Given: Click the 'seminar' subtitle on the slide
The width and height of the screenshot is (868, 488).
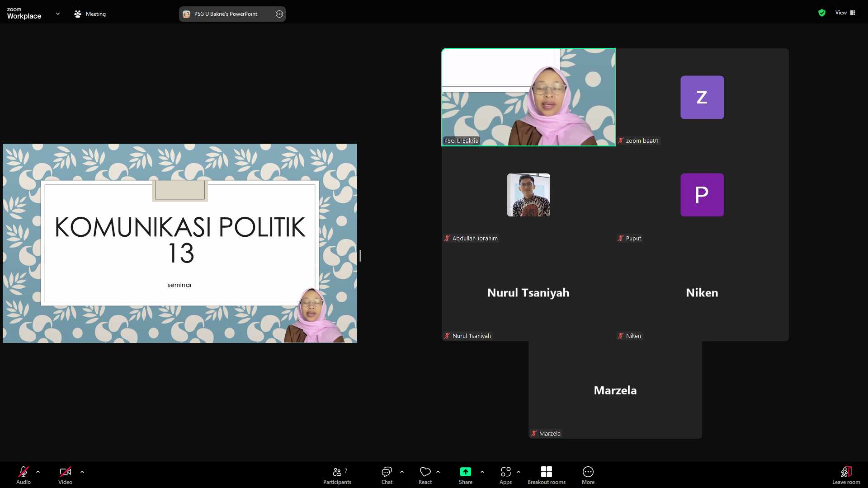Looking at the screenshot, I should coord(180,285).
